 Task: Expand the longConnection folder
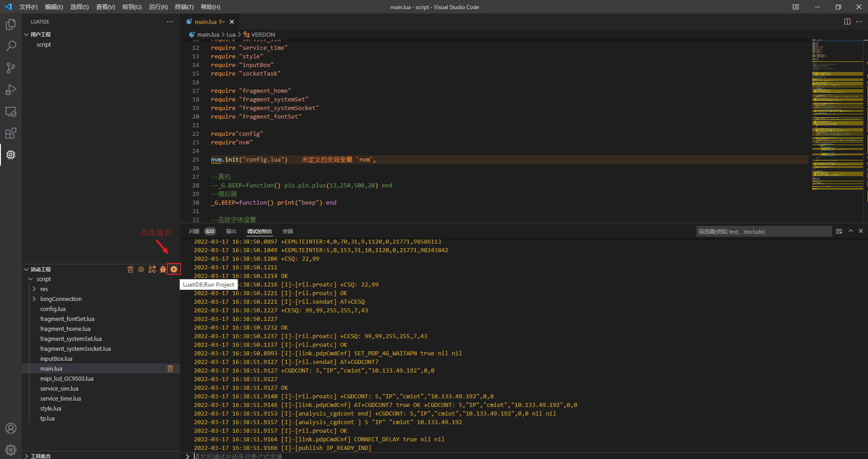point(34,299)
